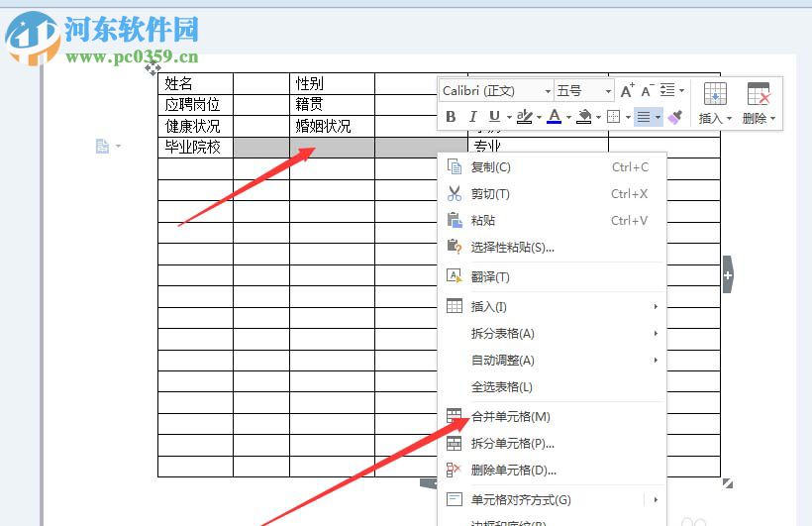812x526 pixels.
Task: Click the table move handle
Action: [152, 68]
